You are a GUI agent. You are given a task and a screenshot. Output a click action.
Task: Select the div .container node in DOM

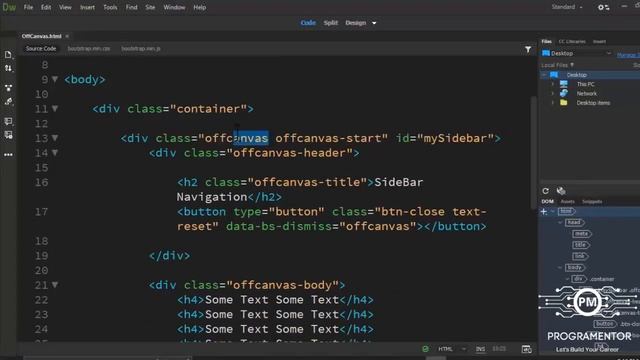tap(593, 279)
